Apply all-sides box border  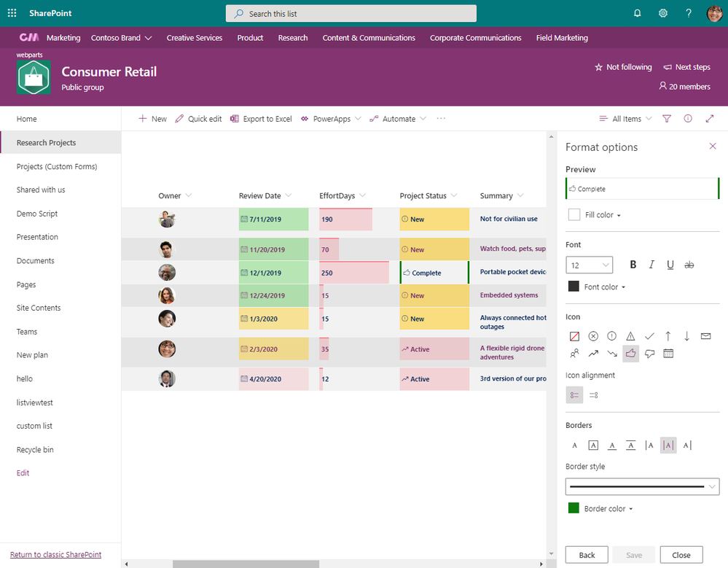593,446
